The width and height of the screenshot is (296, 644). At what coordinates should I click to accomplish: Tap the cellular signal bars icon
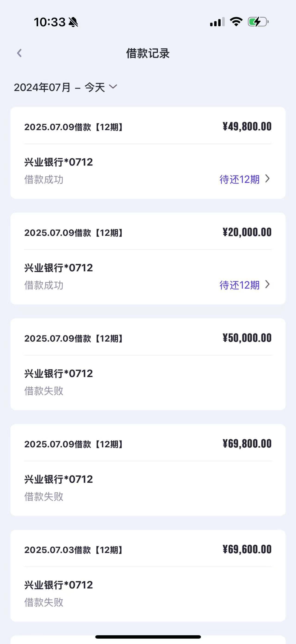coord(217,22)
